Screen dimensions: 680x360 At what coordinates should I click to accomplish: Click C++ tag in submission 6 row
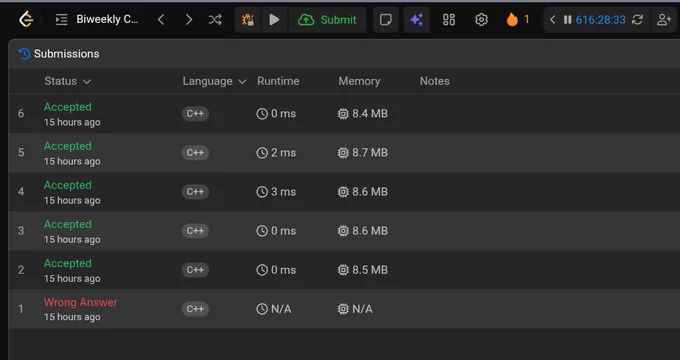(x=195, y=114)
